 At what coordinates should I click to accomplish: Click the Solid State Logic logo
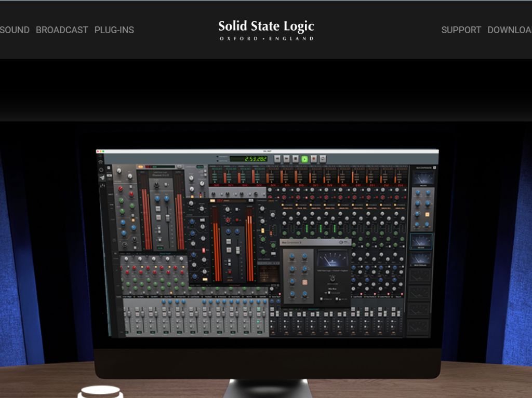(267, 30)
